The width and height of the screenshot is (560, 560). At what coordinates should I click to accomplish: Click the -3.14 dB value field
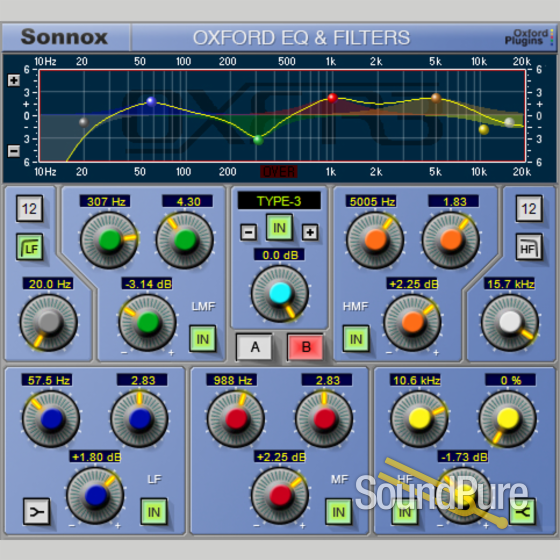click(147, 284)
